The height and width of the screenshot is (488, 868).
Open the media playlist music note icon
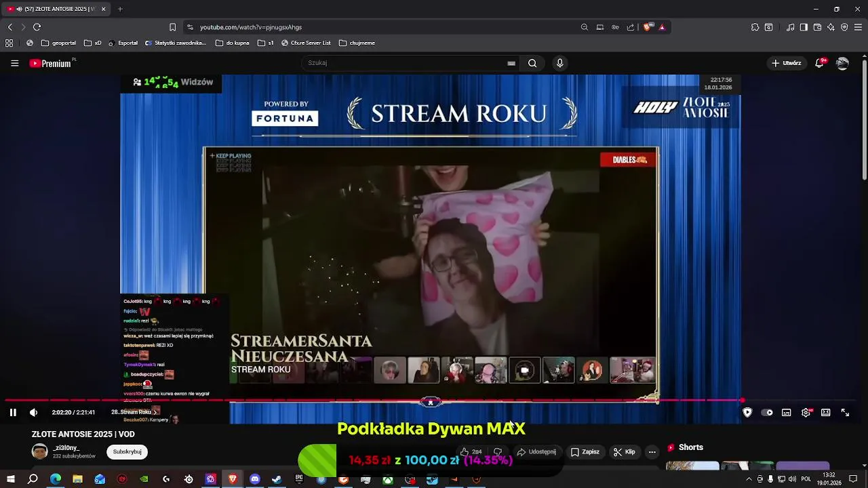click(791, 27)
